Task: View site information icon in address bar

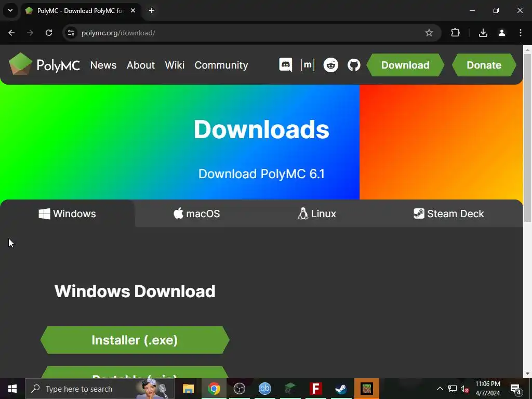Action: pos(71,33)
